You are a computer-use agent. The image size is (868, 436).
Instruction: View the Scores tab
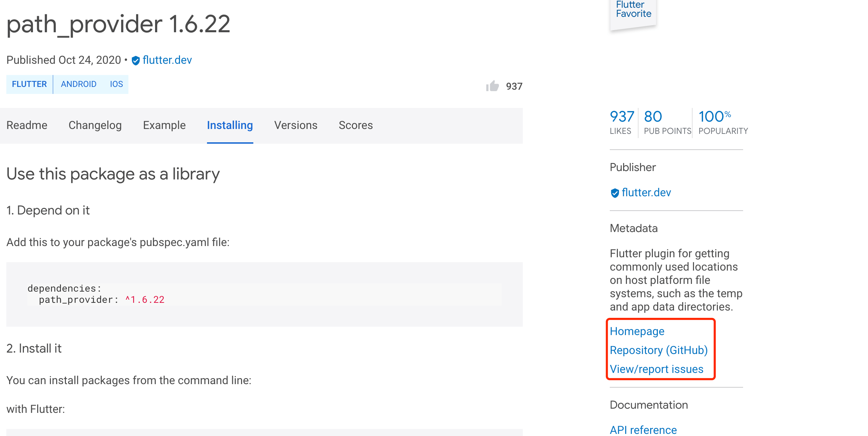(x=355, y=125)
